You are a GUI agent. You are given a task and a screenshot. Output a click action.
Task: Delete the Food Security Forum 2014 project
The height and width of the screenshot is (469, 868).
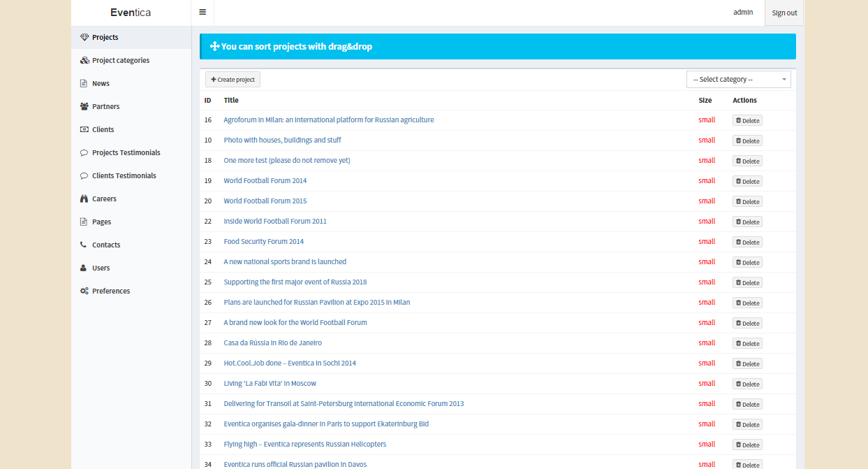point(747,243)
